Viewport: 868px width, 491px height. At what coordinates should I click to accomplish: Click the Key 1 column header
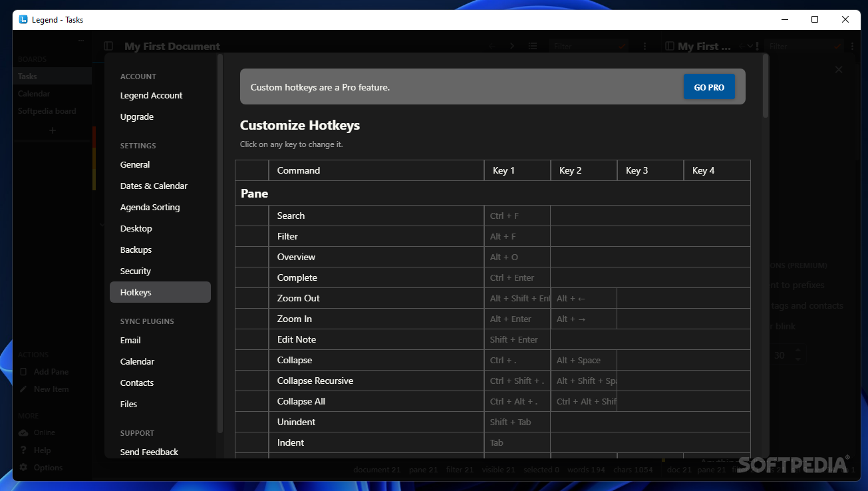tap(517, 170)
